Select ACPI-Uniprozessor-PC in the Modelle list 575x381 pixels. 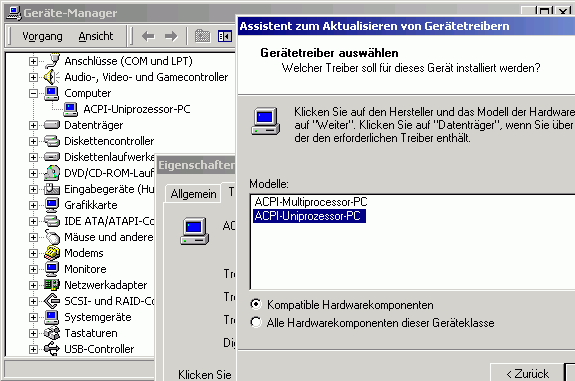pos(309,216)
